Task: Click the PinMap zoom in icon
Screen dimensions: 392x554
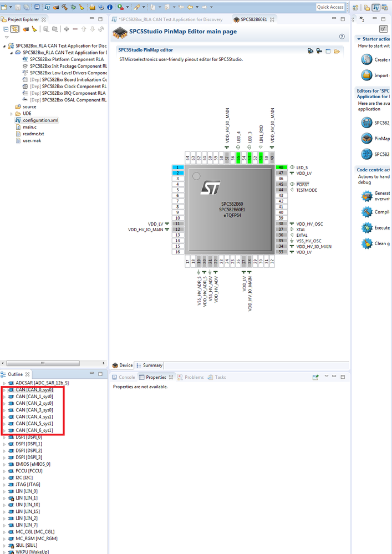Action: pyautogui.click(x=310, y=51)
